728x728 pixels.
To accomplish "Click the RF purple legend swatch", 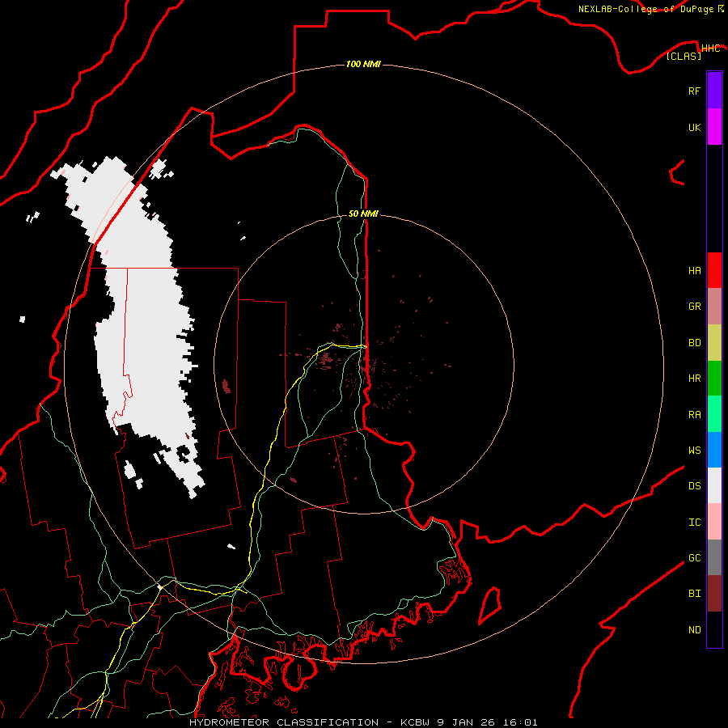I will pos(714,91).
